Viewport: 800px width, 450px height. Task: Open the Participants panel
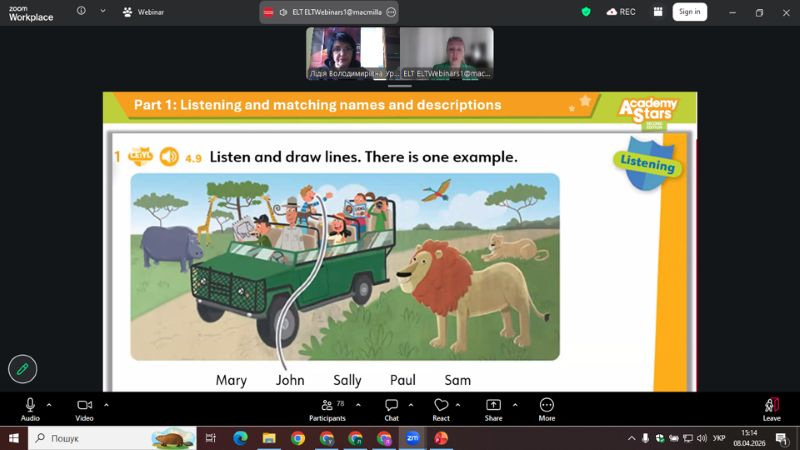pos(327,410)
